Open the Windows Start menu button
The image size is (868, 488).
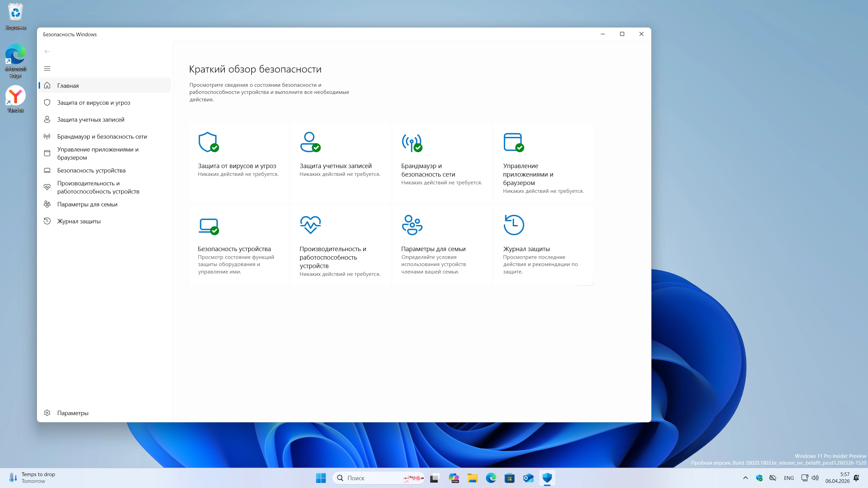coord(320,478)
